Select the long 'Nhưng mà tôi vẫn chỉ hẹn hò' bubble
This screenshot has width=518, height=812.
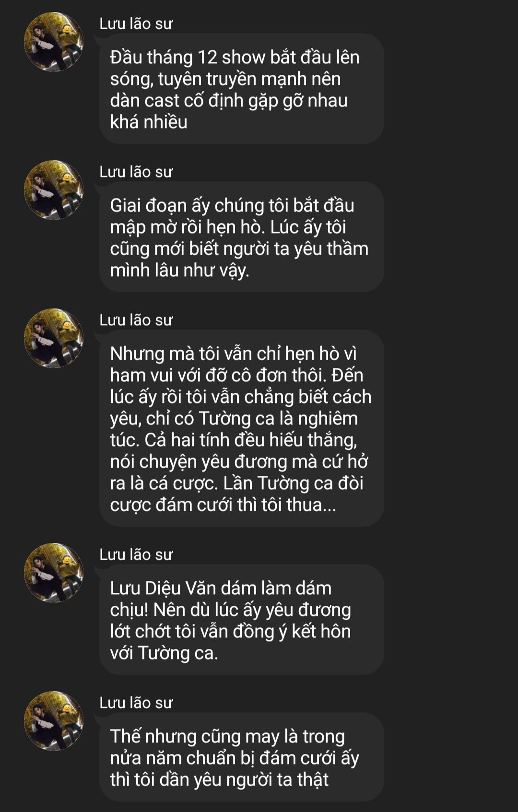coord(241,428)
